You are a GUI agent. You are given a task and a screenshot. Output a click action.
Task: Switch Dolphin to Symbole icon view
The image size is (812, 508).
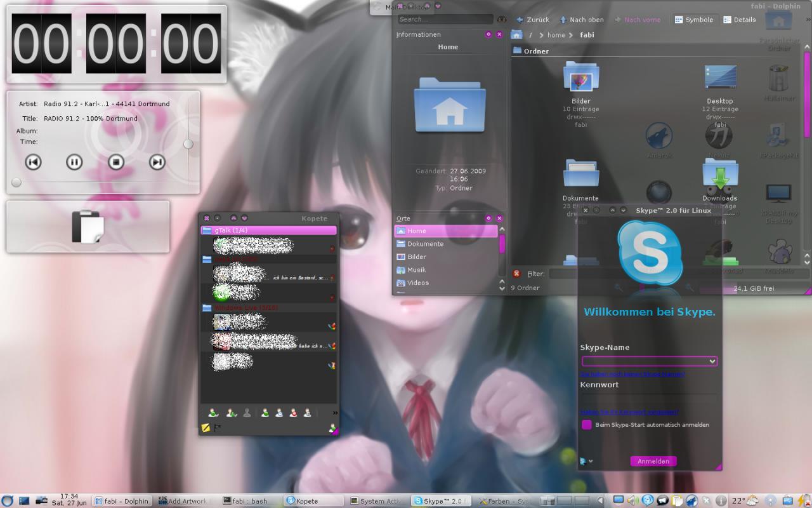693,20
